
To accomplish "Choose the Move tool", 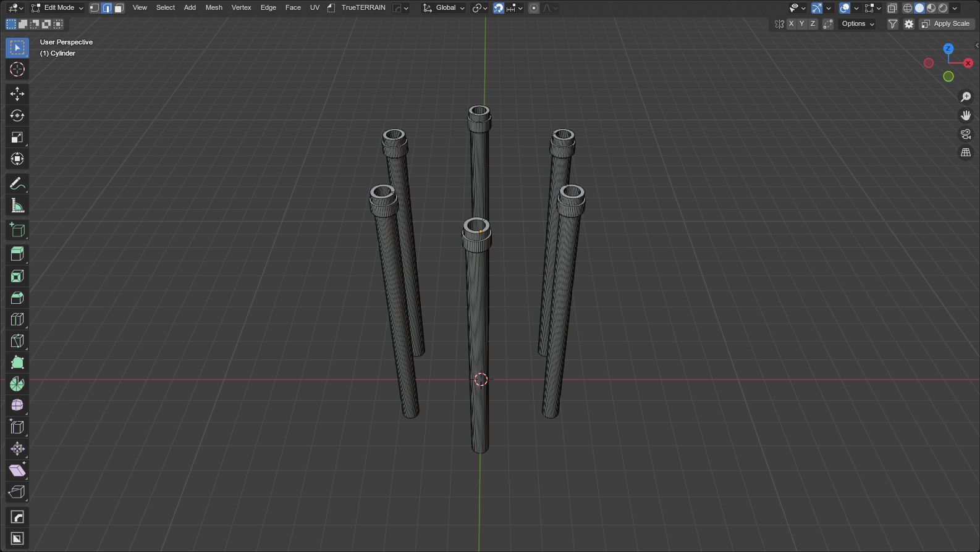I will (x=17, y=94).
